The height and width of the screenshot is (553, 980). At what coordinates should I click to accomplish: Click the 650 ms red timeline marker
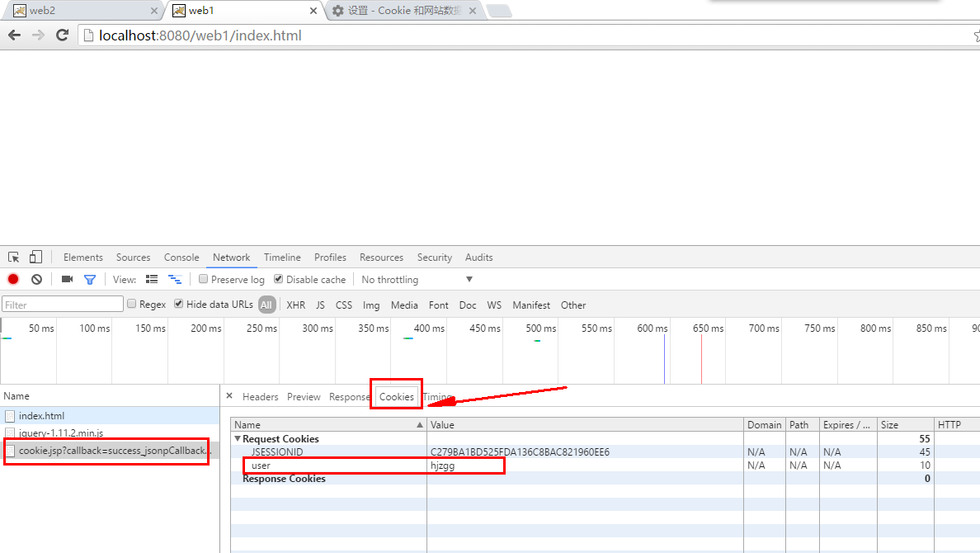(x=701, y=355)
